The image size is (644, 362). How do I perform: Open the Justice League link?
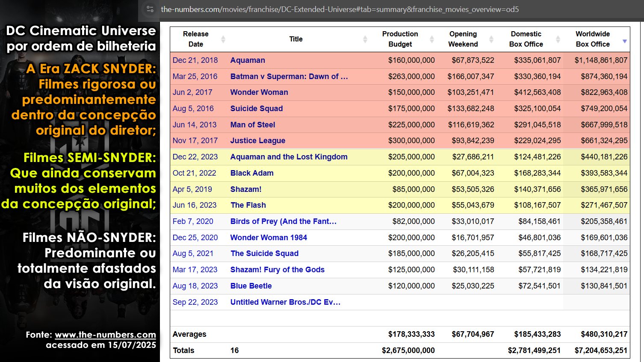[258, 141]
